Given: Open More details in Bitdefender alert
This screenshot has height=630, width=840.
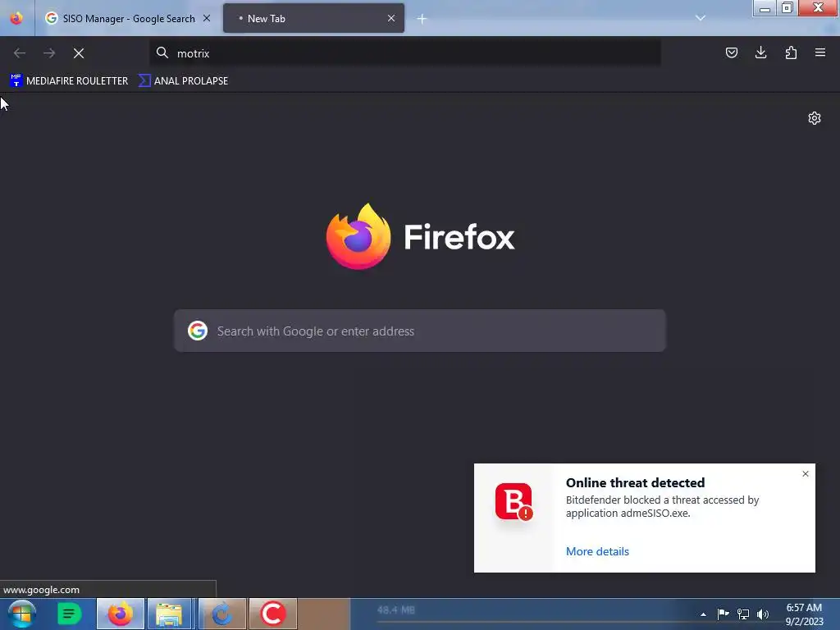Looking at the screenshot, I should (x=597, y=551).
